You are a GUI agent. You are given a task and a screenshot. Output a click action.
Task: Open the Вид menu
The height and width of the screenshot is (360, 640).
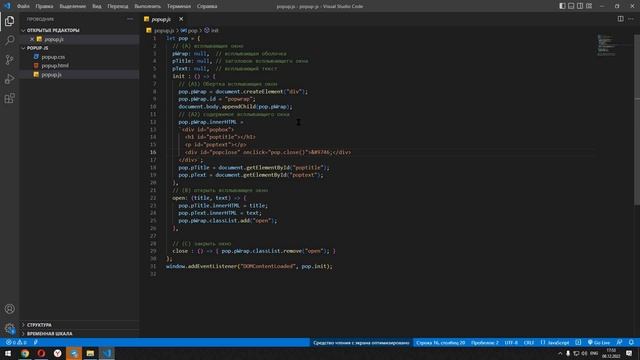point(97,6)
